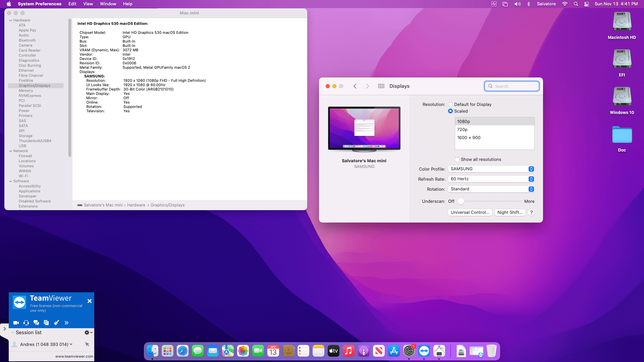Viewport: 644px width, 362px height.
Task: Select Graphics/Displays in Mac mini sidebar
Action: (x=36, y=85)
